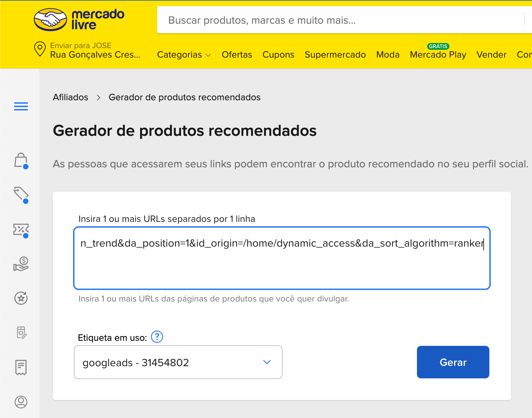
Task: Open the coupons ticket icon
Action: (21, 230)
